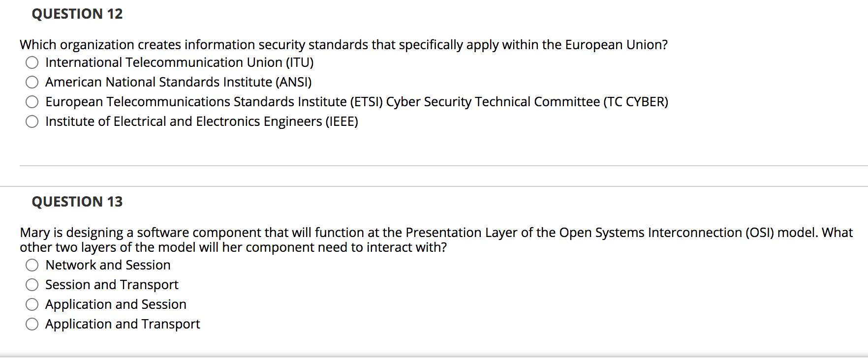Select the International Telecommunication Union (ITU) option
The height and width of the screenshot is (358, 868).
click(31, 62)
